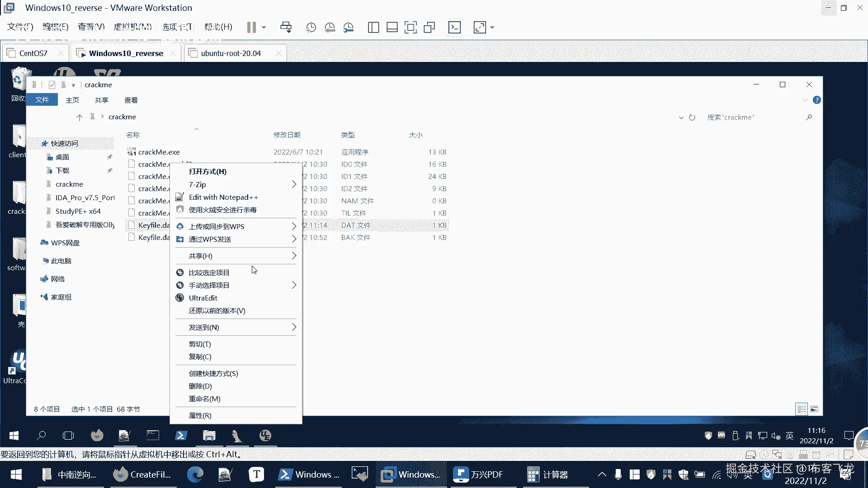Open VMware console view icon
Viewport: 868px width, 488px height.
(454, 28)
